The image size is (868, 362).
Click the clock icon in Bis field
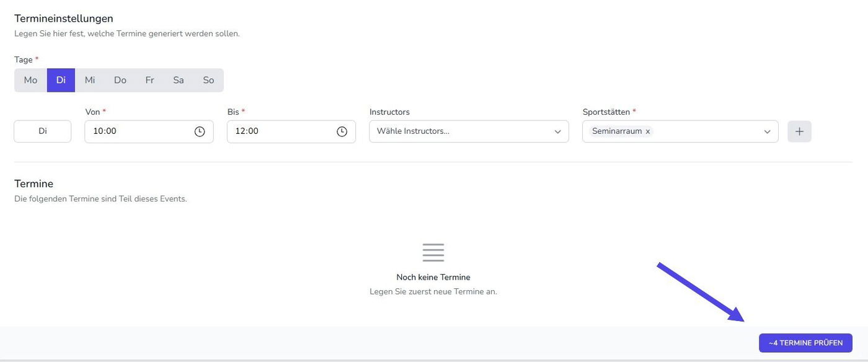[x=342, y=131]
